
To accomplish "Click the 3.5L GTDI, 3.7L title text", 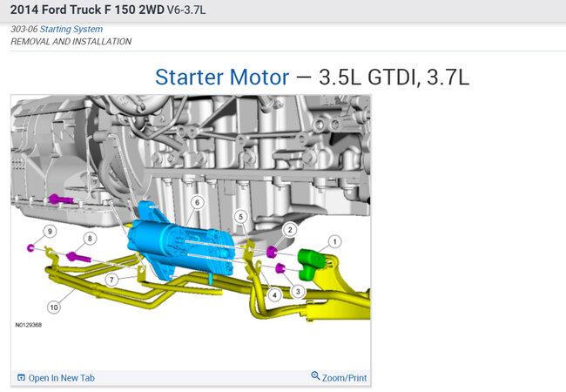I will 394,77.
